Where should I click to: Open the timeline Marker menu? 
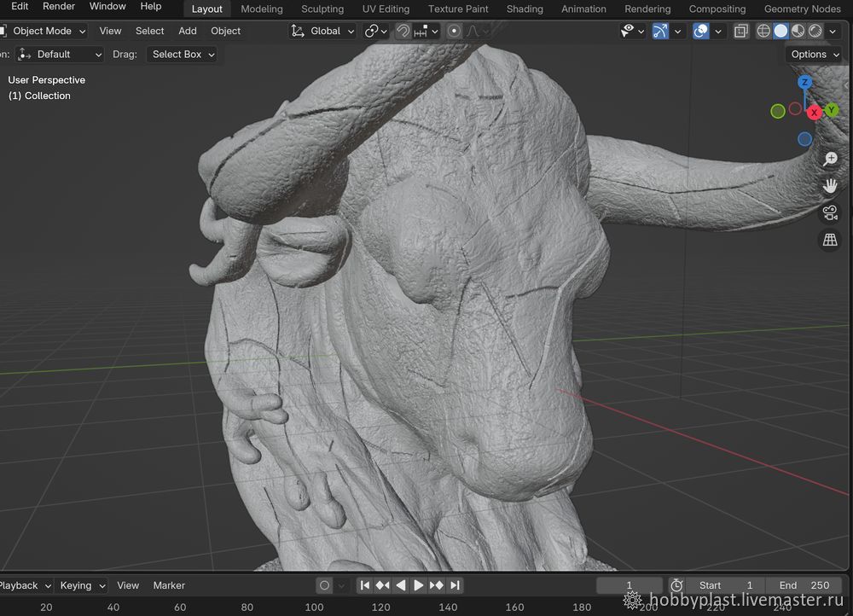(169, 585)
